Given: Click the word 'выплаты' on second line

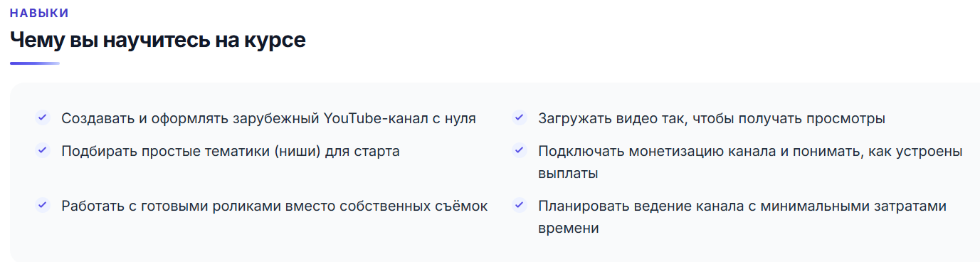Looking at the screenshot, I should click(x=568, y=173).
